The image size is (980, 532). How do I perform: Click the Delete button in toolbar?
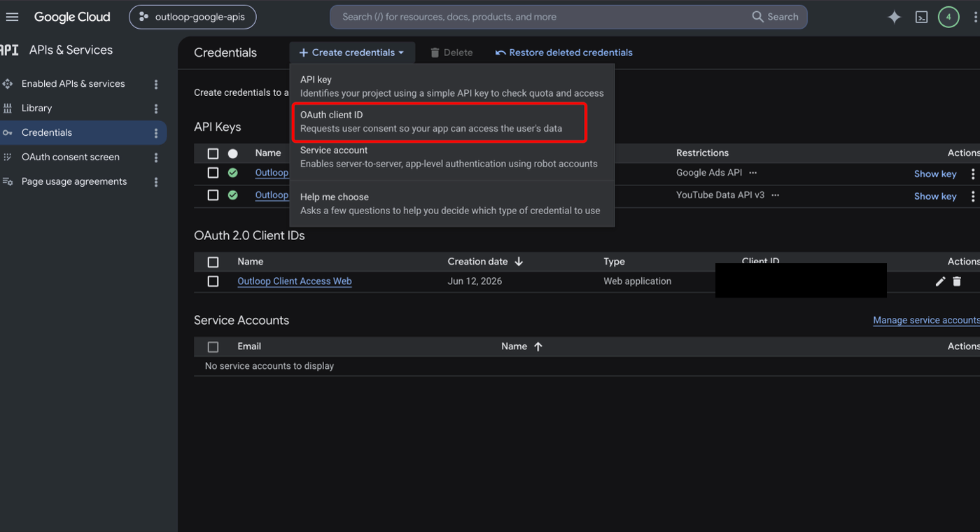point(451,52)
